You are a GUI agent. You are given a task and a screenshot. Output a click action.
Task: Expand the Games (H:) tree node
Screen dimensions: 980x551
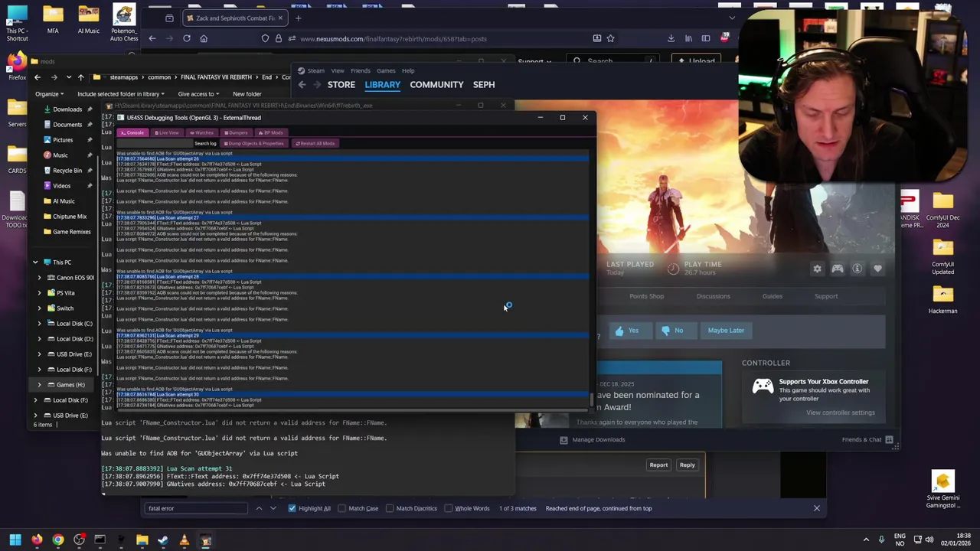tap(40, 385)
